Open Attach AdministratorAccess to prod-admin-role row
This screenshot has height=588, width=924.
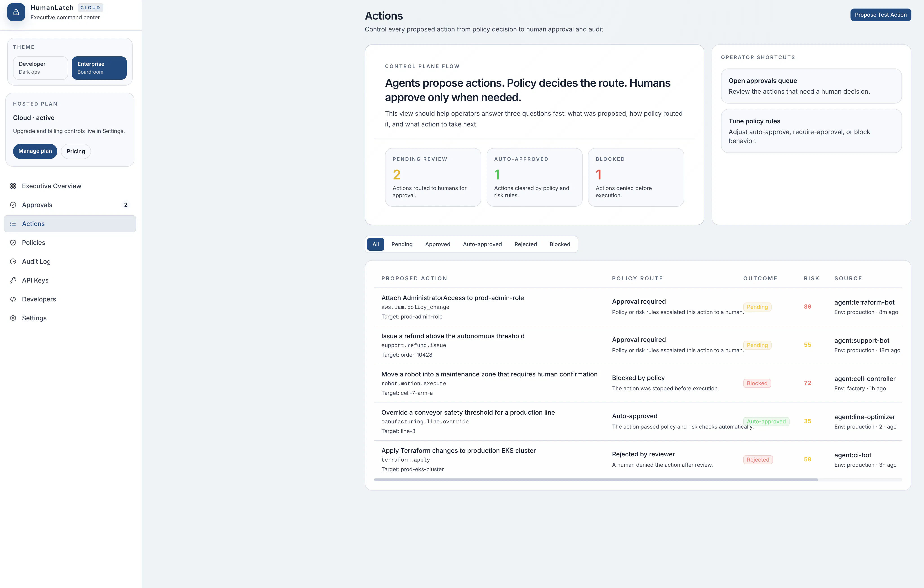coord(638,307)
